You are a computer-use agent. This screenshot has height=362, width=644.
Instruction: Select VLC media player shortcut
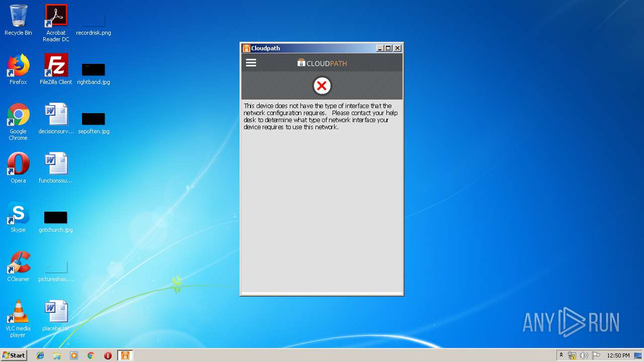(18, 319)
